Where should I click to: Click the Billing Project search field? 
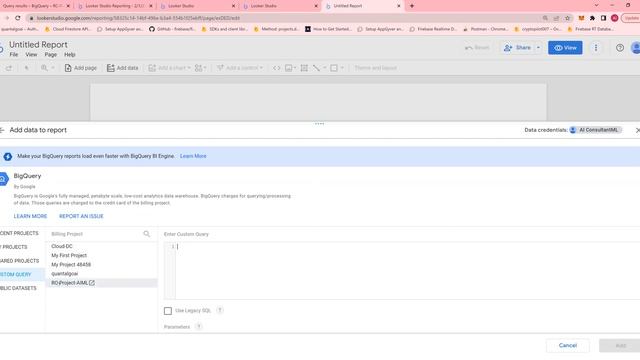[x=95, y=234]
